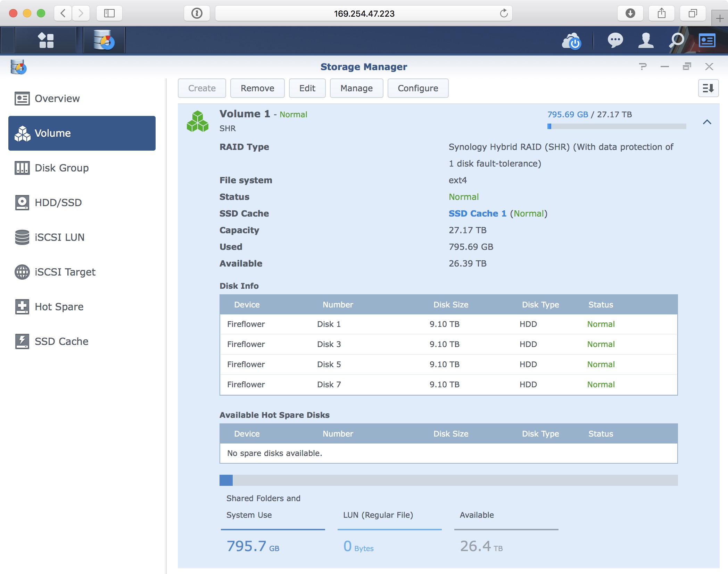Collapse the Volume 1 details chevron
728x574 pixels.
[707, 123]
